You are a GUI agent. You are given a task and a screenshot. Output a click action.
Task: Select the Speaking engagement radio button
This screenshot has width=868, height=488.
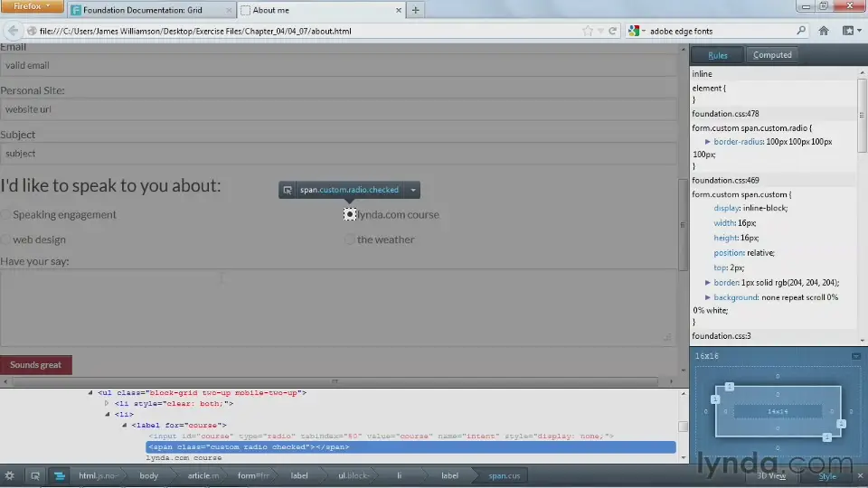point(5,215)
